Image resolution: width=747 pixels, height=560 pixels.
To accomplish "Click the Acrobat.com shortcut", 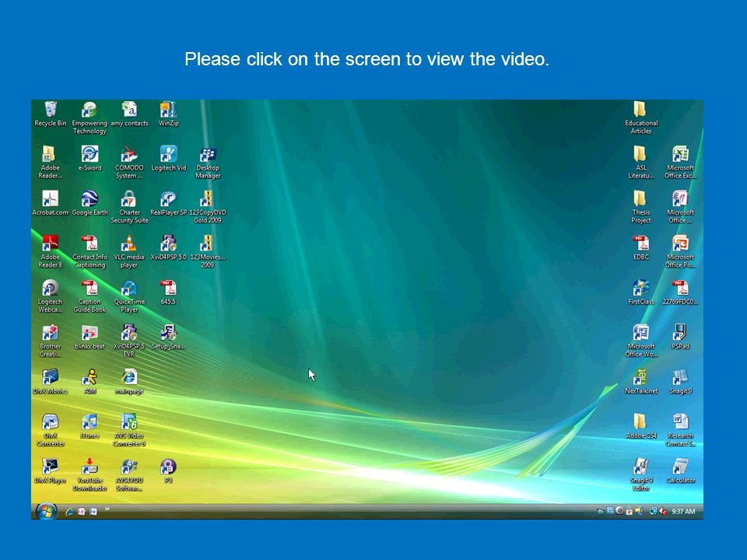I will pyautogui.click(x=50, y=203).
